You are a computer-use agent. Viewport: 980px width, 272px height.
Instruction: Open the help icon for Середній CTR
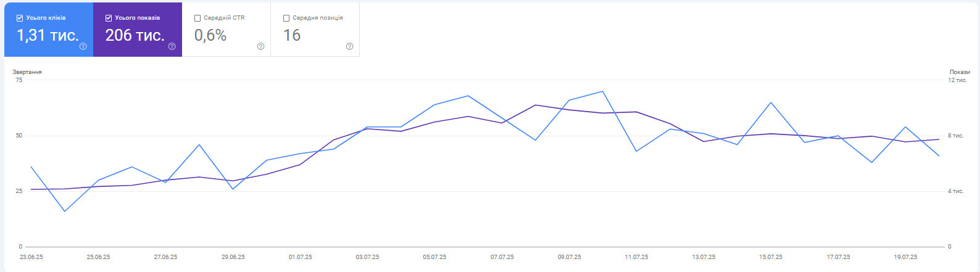point(260,46)
